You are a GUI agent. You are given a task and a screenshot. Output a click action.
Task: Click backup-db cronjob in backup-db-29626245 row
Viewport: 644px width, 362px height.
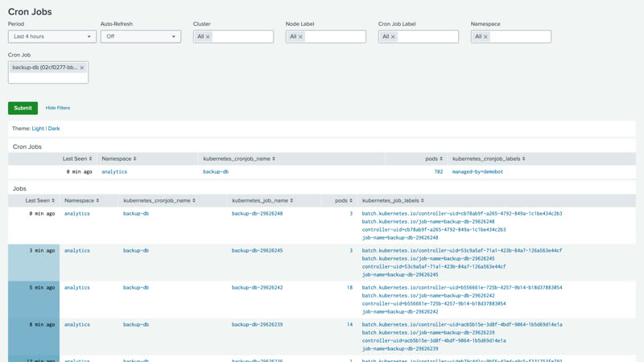point(136,250)
